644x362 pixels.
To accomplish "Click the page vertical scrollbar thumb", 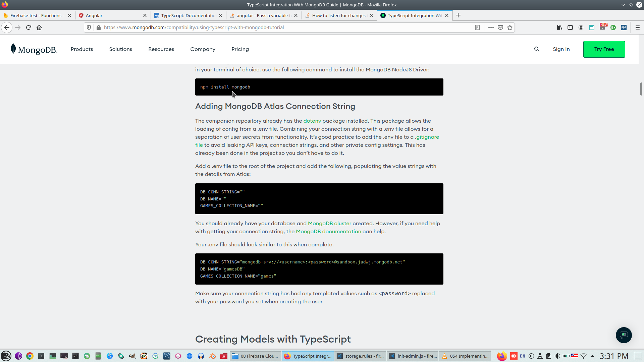I will point(641,89).
